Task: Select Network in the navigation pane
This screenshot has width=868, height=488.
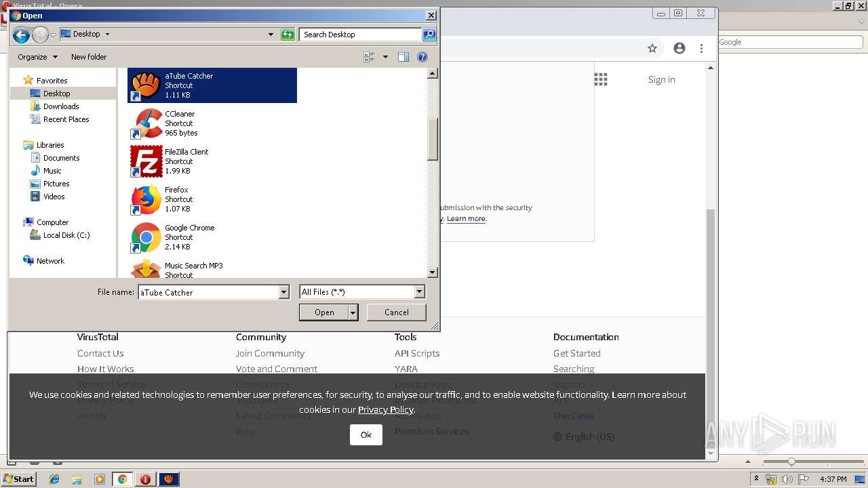Action: (x=50, y=261)
